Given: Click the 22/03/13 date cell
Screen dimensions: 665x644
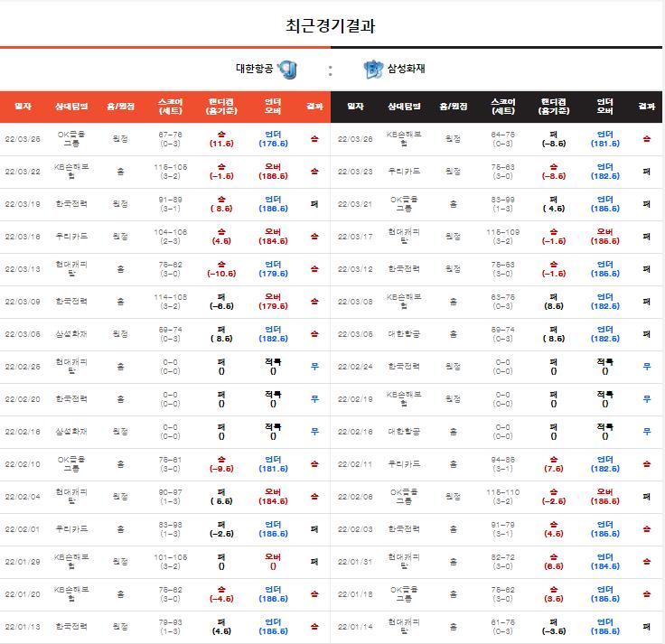Looking at the screenshot, I should (23, 269).
